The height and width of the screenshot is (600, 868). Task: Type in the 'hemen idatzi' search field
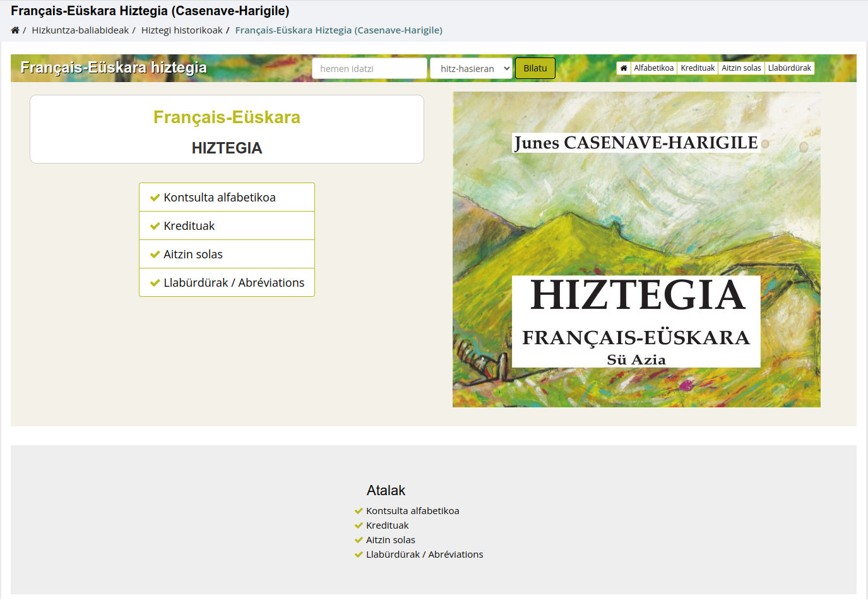369,69
